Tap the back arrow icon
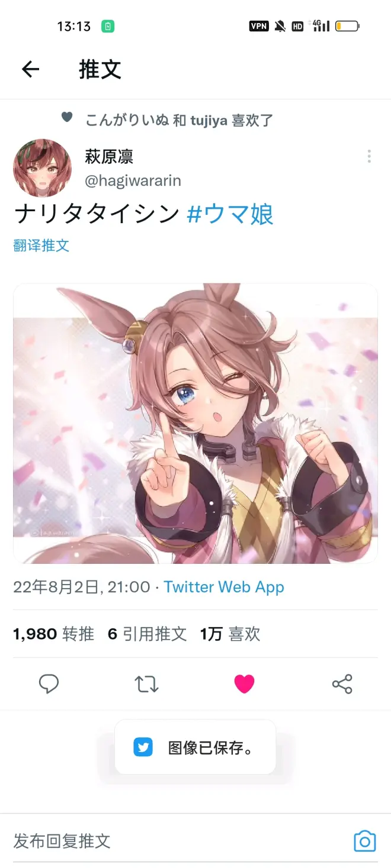391x868 pixels. point(30,70)
